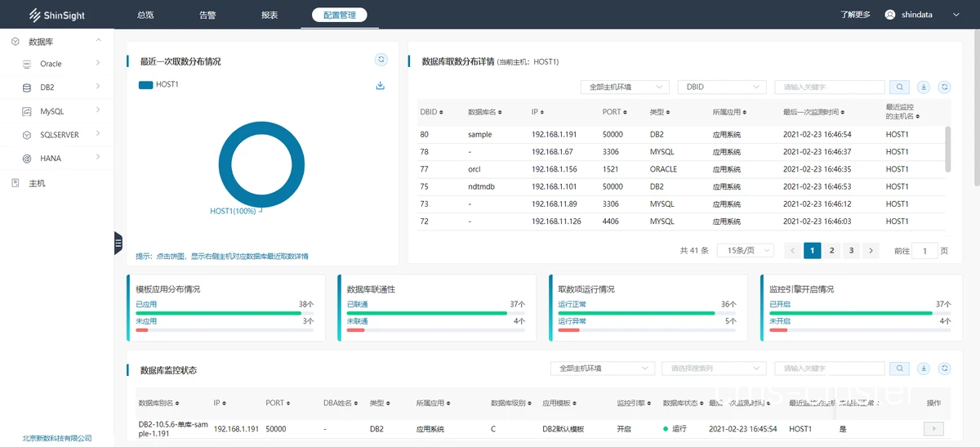Click the 未联通 link
Viewport: 980px width, 447px height.
(357, 321)
